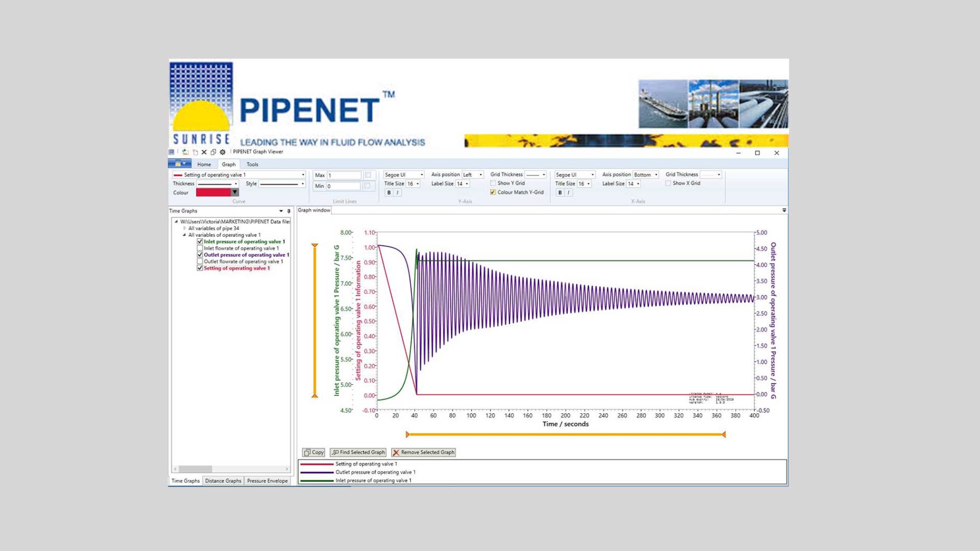Select the Graph window tab
Screen dimensions: 980x551
coord(314,210)
